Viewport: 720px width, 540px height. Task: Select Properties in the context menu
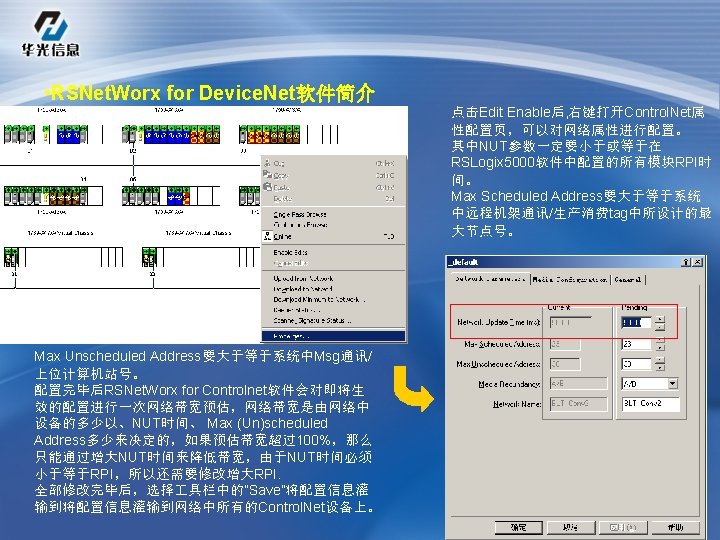333,336
